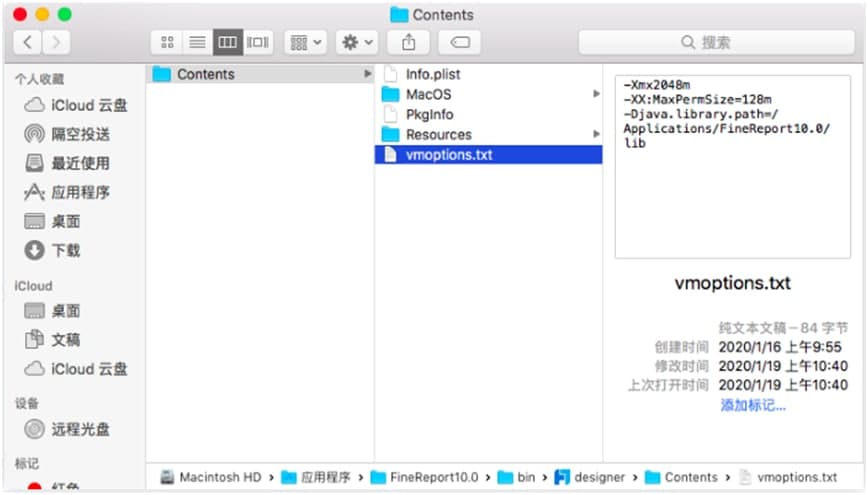Click FineReport10.0 in path bar

click(x=424, y=477)
